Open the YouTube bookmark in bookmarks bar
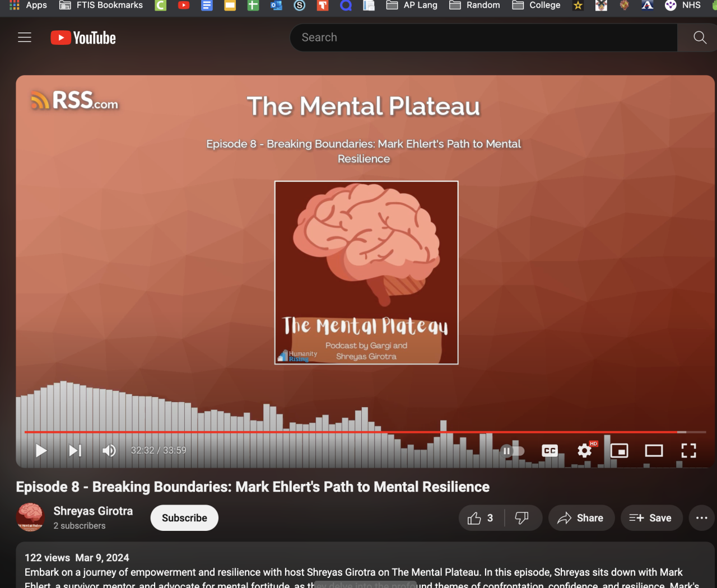Viewport: 717px width, 588px height. coord(184,6)
